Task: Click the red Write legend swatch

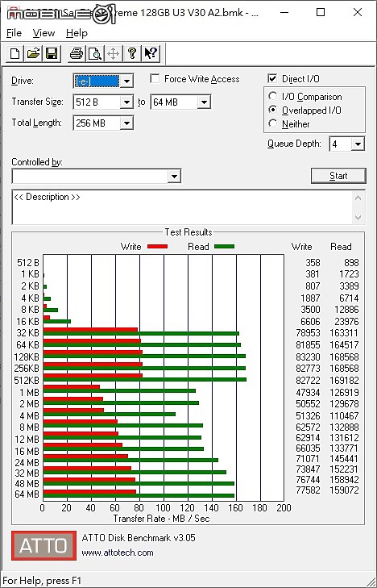Action: tap(157, 246)
